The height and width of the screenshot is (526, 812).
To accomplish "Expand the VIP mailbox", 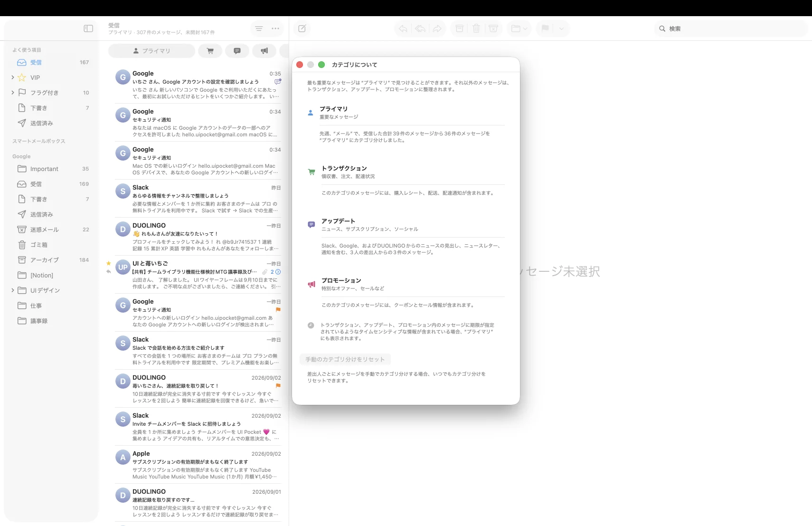I will tap(13, 77).
